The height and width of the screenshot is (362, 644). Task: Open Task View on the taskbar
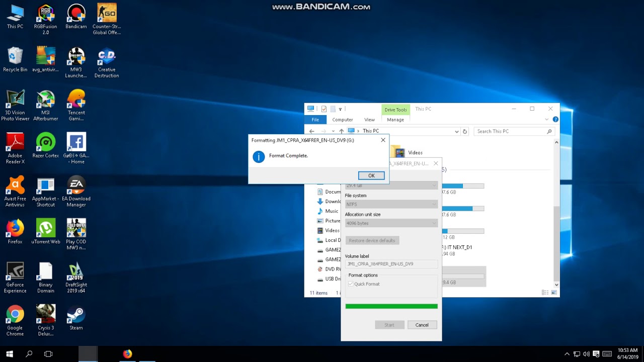tap(48, 354)
